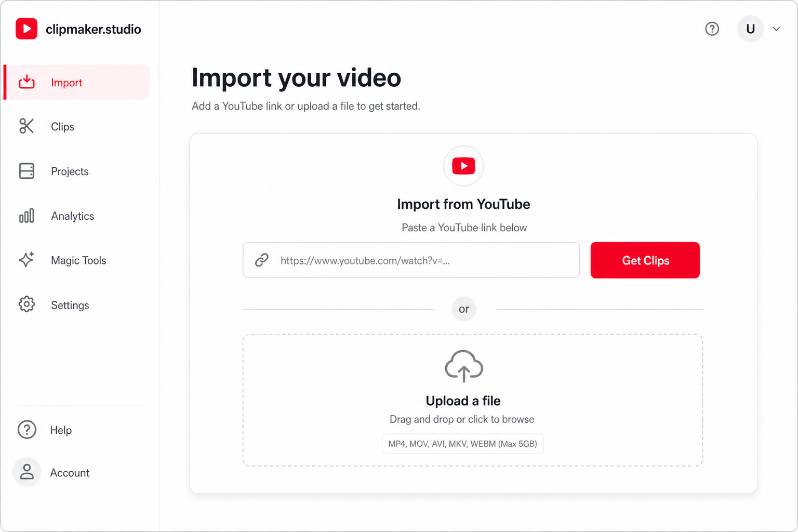
Task: Click the Projects panel icon
Action: point(26,171)
